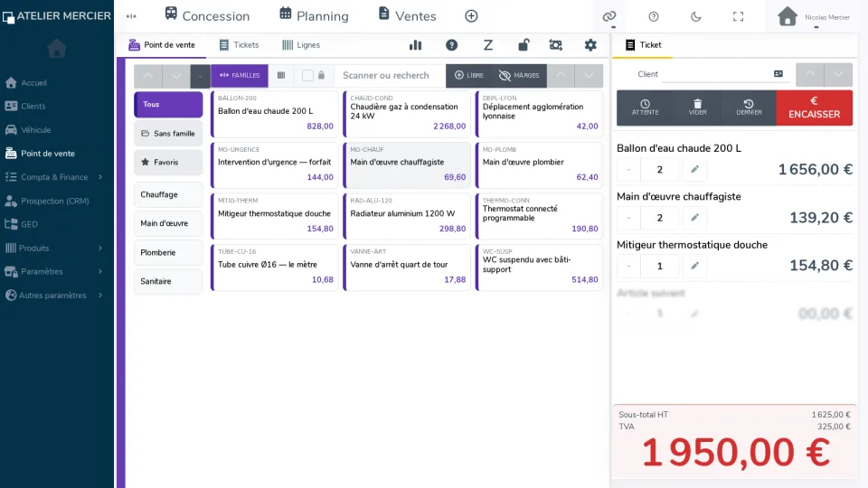Edit the Mitigeur thermostatique douche line
The image size is (868, 488).
(694, 266)
